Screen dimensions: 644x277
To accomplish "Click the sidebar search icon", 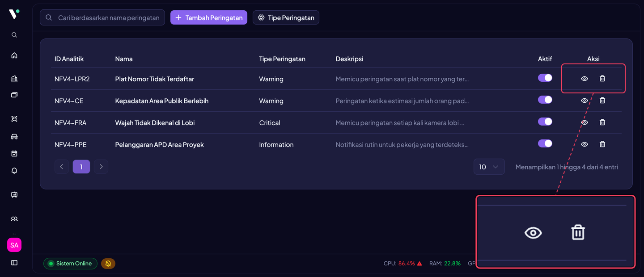I will pos(14,35).
